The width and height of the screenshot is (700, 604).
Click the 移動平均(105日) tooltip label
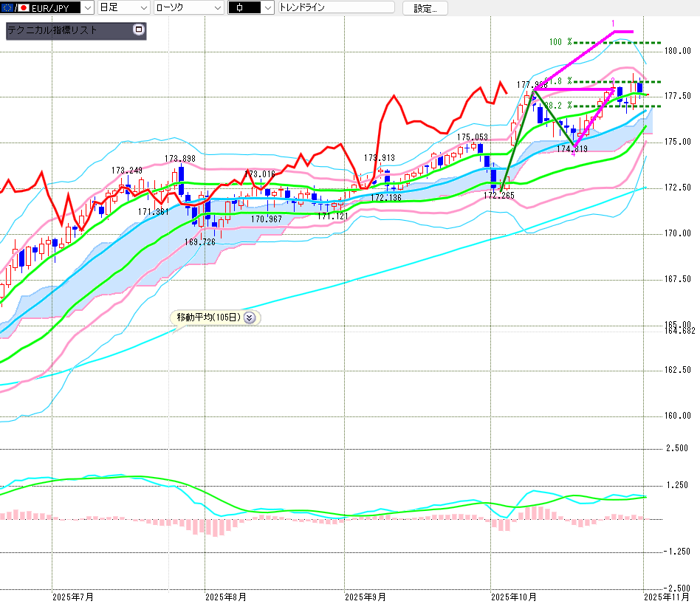(208, 318)
